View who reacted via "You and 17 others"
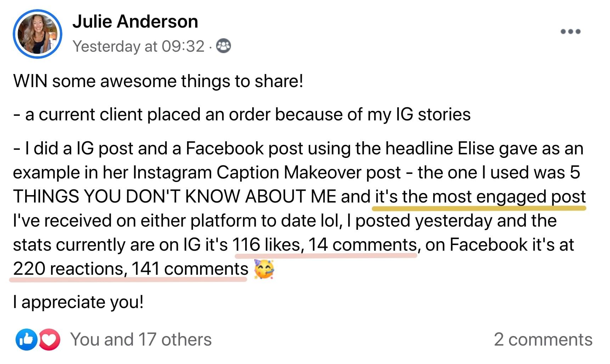 (141, 340)
